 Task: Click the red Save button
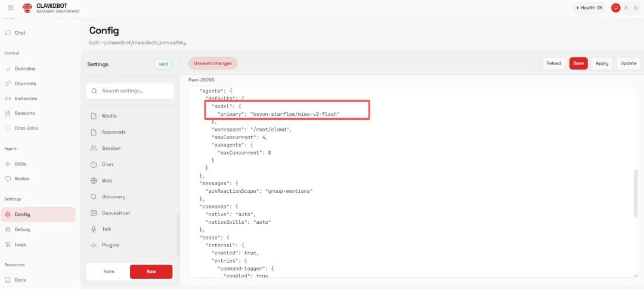tap(578, 63)
